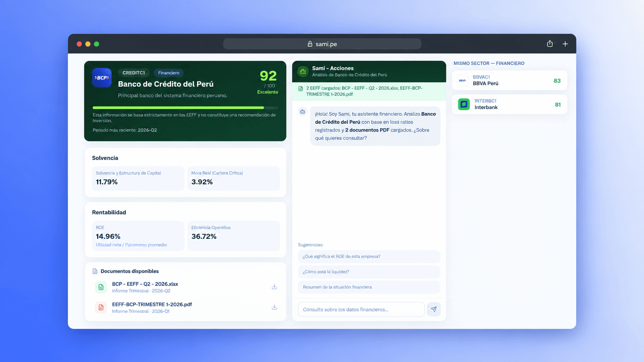Click the 92 score value
Image resolution: width=644 pixels, height=362 pixels.
[268, 76]
